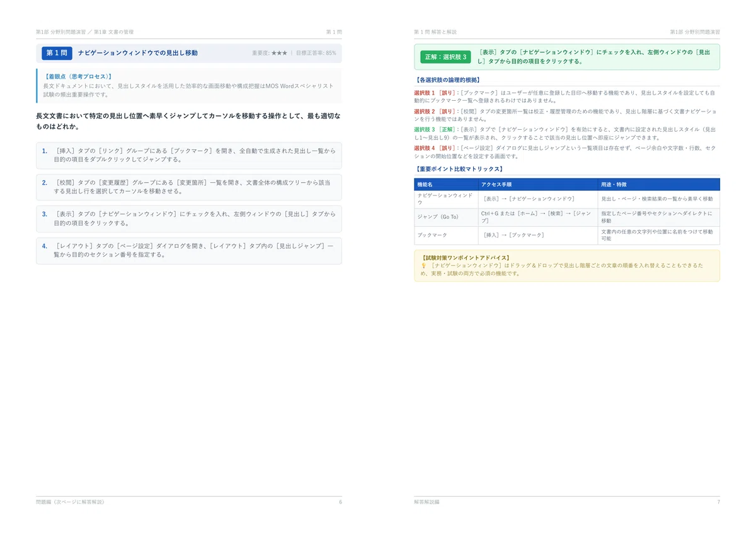756x535 pixels.
Task: Click the '目標正答率: 85%' text
Action: click(316, 54)
